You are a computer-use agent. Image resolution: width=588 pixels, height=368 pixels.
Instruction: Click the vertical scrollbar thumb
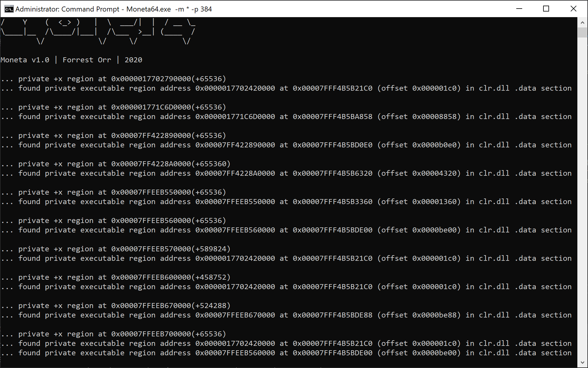click(x=582, y=32)
